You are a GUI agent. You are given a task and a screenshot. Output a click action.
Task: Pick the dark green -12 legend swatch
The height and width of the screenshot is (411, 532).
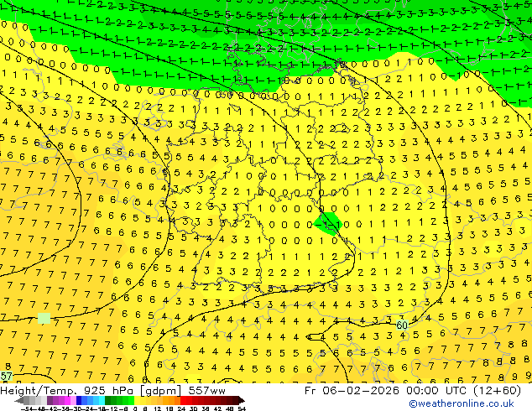click(x=108, y=400)
